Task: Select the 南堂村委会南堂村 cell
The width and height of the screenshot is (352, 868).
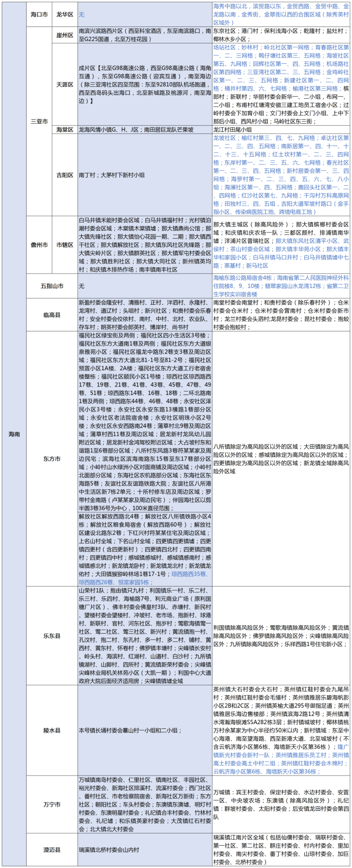Action: [281, 315]
